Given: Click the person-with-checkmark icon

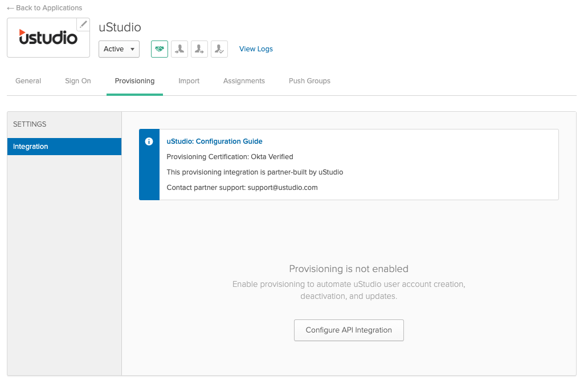Looking at the screenshot, I should tap(219, 49).
